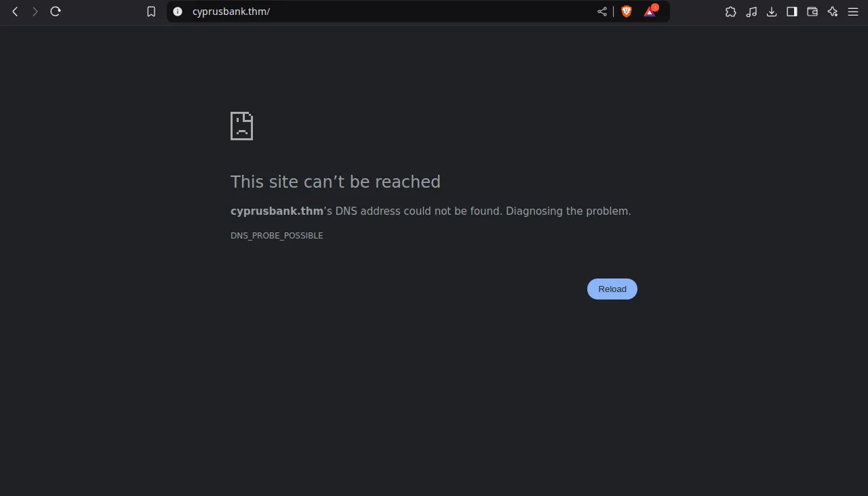Click the blue Reload button
868x496 pixels.
point(612,289)
